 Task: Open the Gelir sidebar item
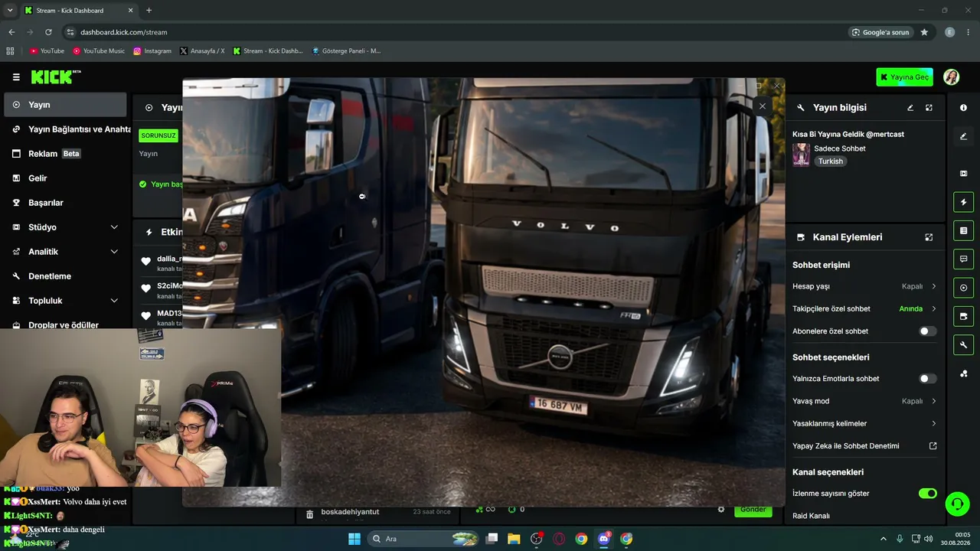pos(65,178)
